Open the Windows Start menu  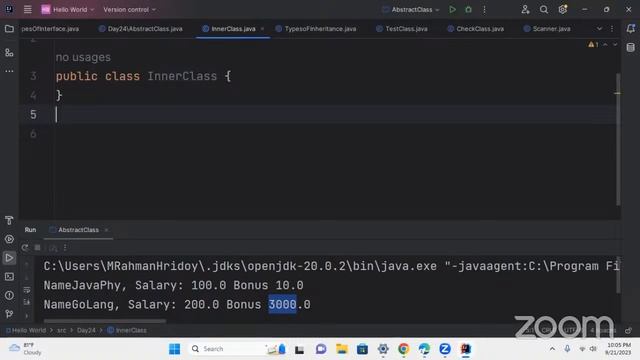coord(175,349)
